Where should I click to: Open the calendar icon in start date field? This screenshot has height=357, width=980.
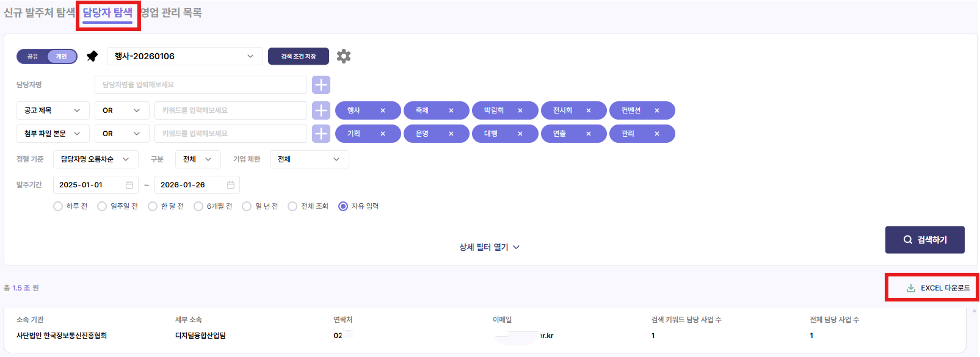tap(129, 185)
